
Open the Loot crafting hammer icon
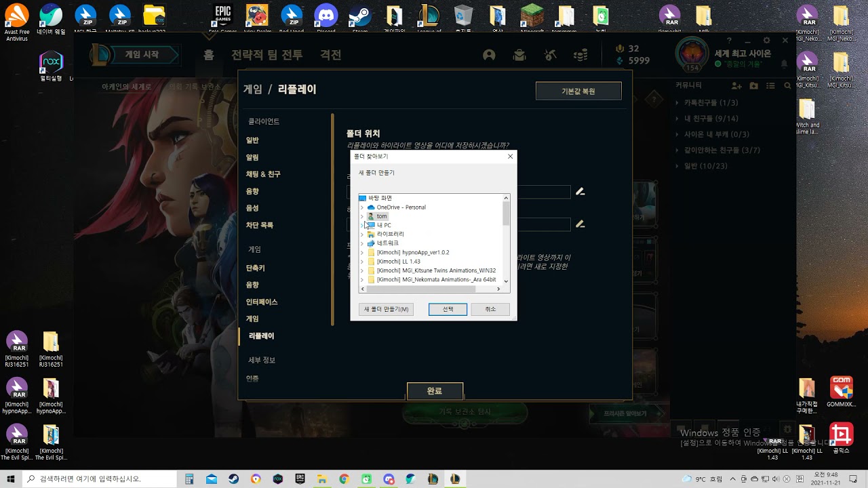click(550, 55)
